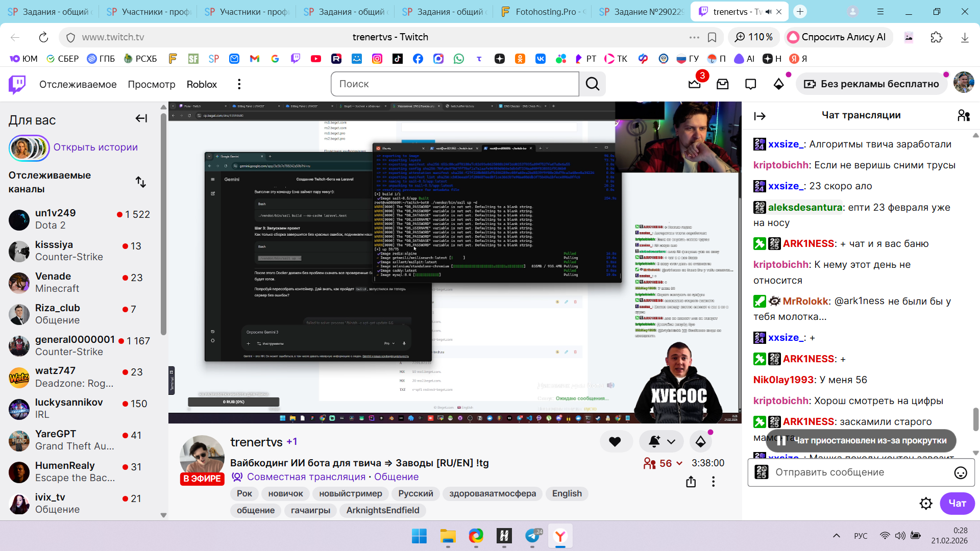
Task: Open chat settings gear icon
Action: [x=925, y=504]
